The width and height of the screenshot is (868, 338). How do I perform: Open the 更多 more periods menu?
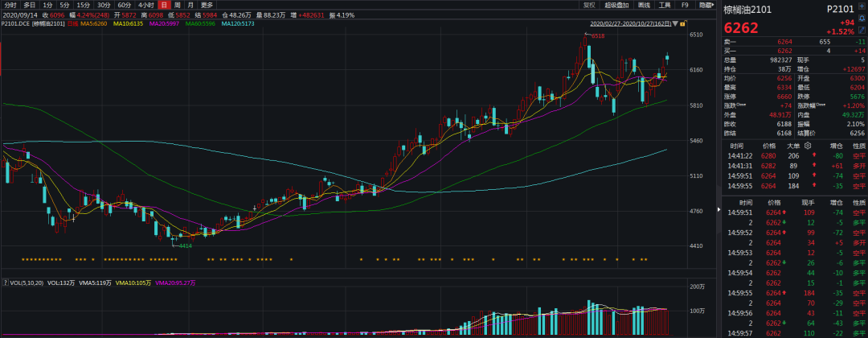click(207, 5)
